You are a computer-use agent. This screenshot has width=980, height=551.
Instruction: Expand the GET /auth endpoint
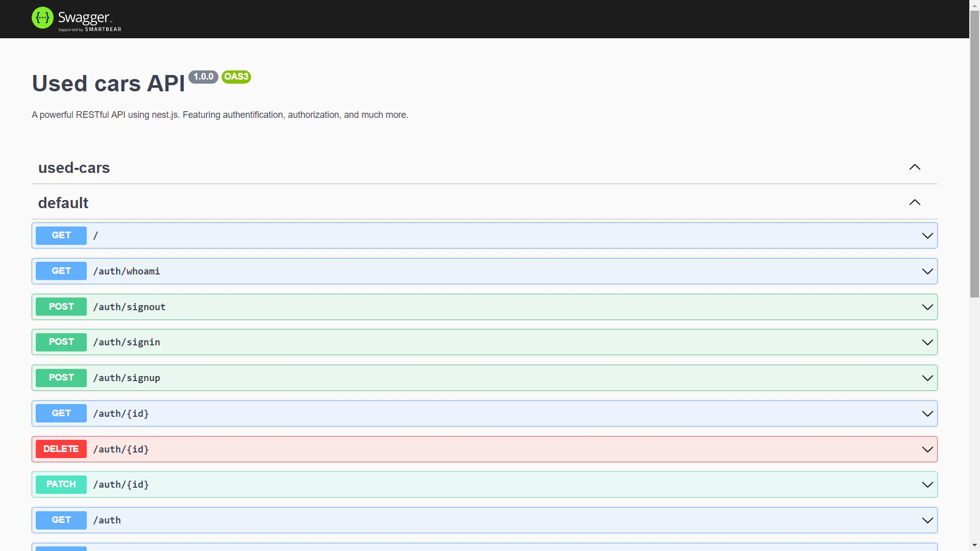[927, 520]
